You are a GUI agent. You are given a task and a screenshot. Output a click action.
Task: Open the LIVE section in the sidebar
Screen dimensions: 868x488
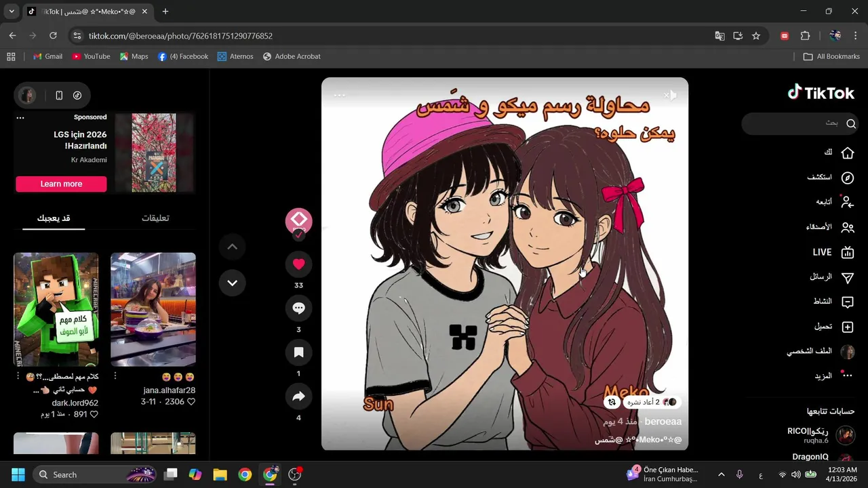click(833, 252)
